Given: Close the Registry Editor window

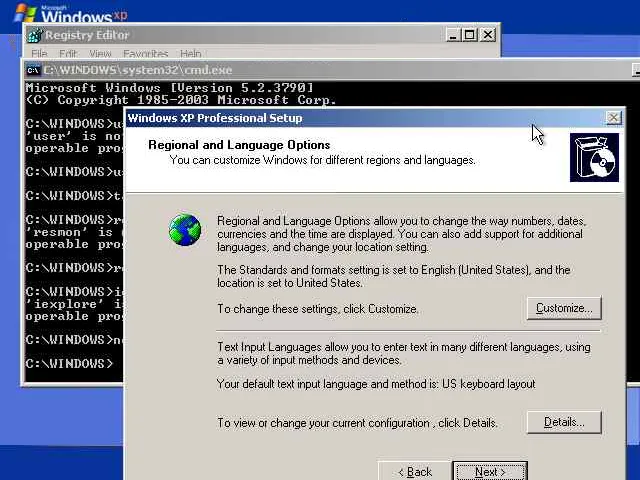Looking at the screenshot, I should coord(487,35).
